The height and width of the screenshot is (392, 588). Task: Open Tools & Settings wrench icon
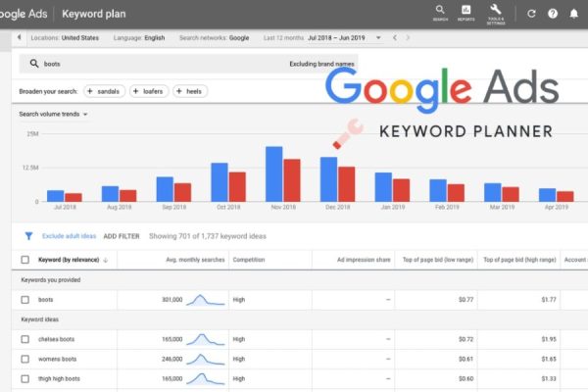point(495,13)
